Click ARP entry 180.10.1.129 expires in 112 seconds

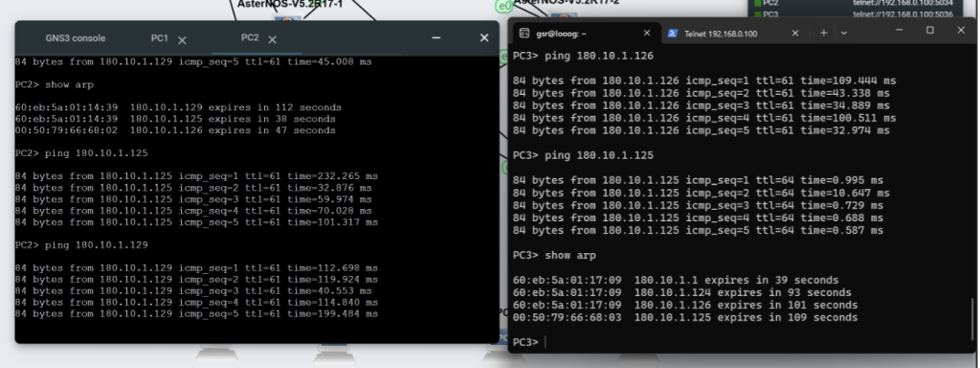(178, 107)
